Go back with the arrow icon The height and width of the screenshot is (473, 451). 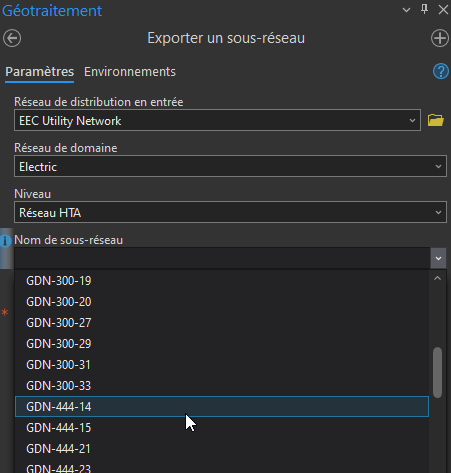tap(12, 38)
